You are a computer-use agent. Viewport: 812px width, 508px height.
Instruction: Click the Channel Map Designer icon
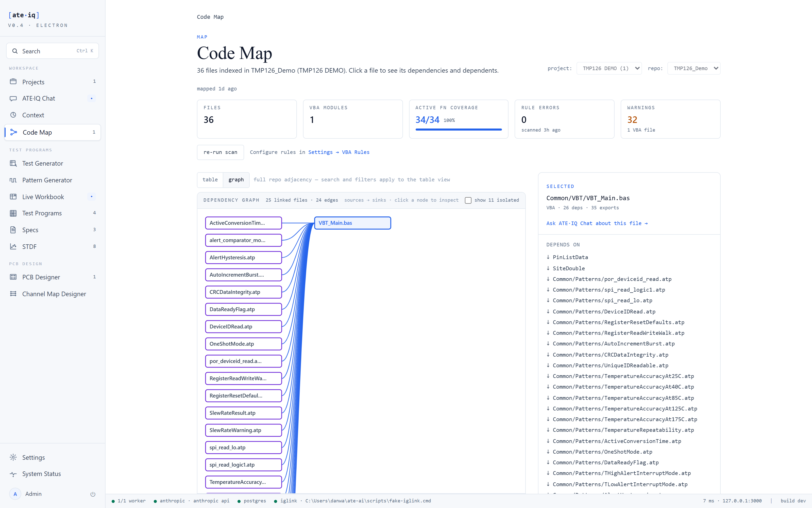click(x=13, y=294)
